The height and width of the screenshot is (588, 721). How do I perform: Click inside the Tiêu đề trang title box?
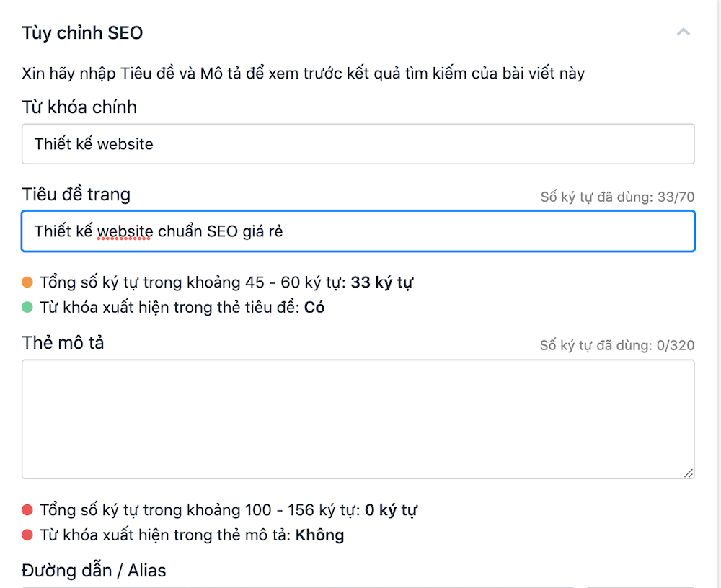(x=358, y=230)
